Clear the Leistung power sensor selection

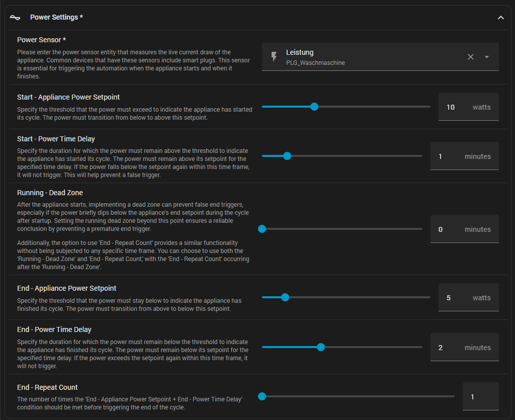click(471, 57)
